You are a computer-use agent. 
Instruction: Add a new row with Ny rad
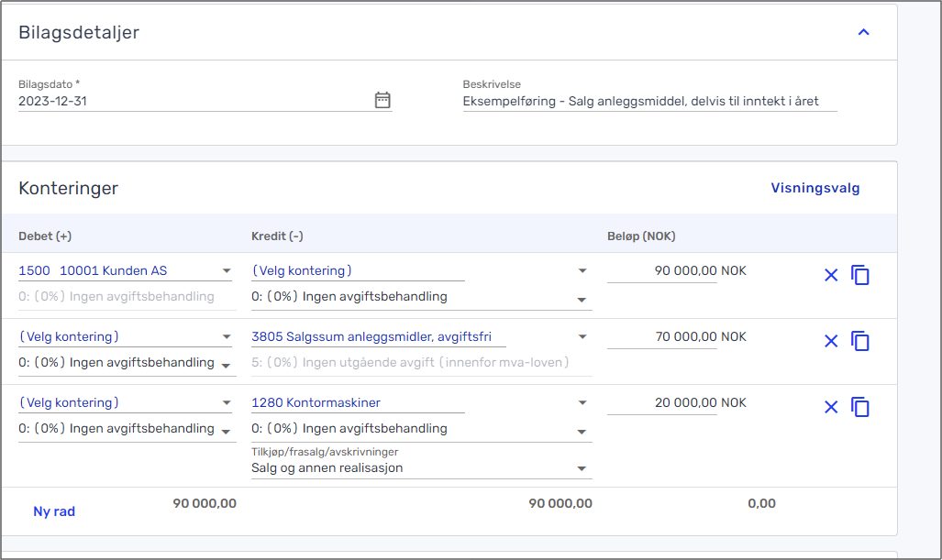point(54,511)
